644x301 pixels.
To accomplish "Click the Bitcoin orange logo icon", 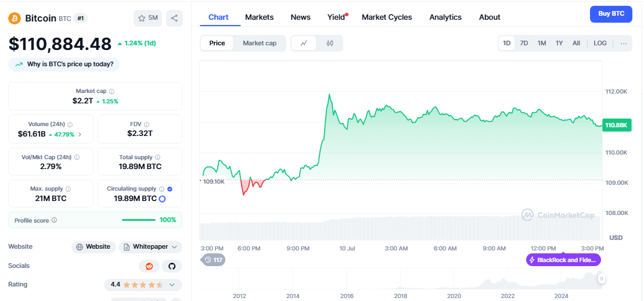I will click(x=15, y=18).
